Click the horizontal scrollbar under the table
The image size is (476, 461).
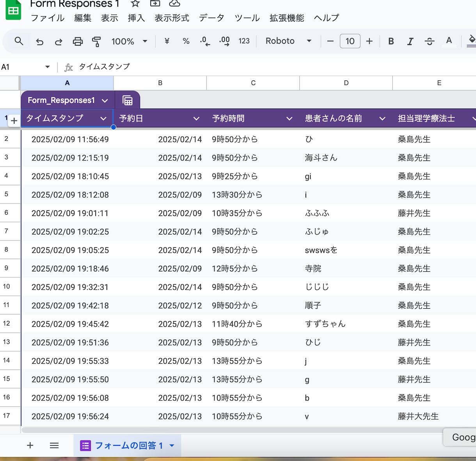click(232, 430)
